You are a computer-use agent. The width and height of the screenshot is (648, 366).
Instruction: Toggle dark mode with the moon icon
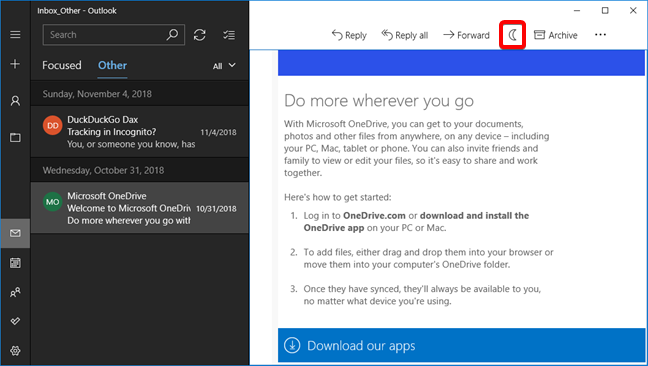[512, 35]
